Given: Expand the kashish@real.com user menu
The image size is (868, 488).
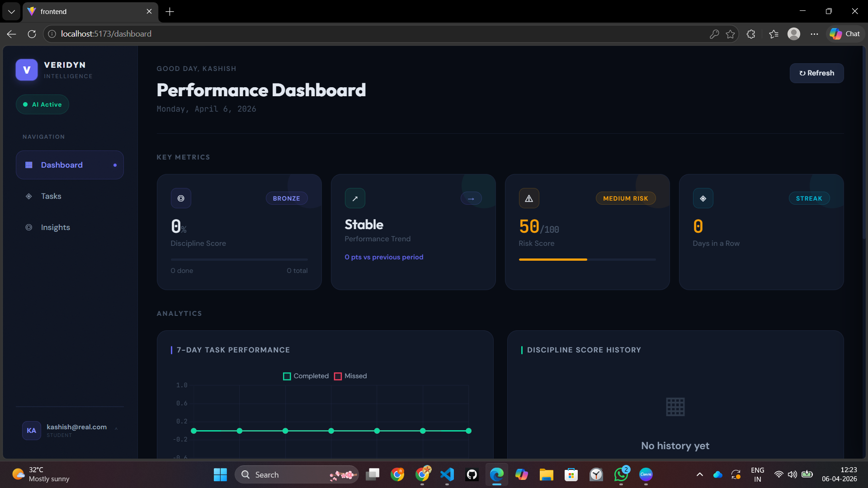Looking at the screenshot, I should pos(70,431).
